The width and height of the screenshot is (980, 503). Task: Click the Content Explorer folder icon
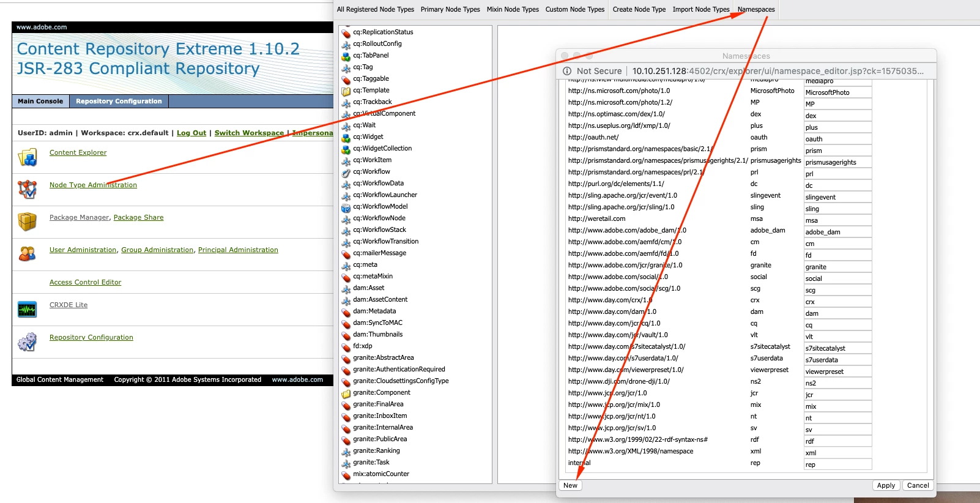(28, 157)
